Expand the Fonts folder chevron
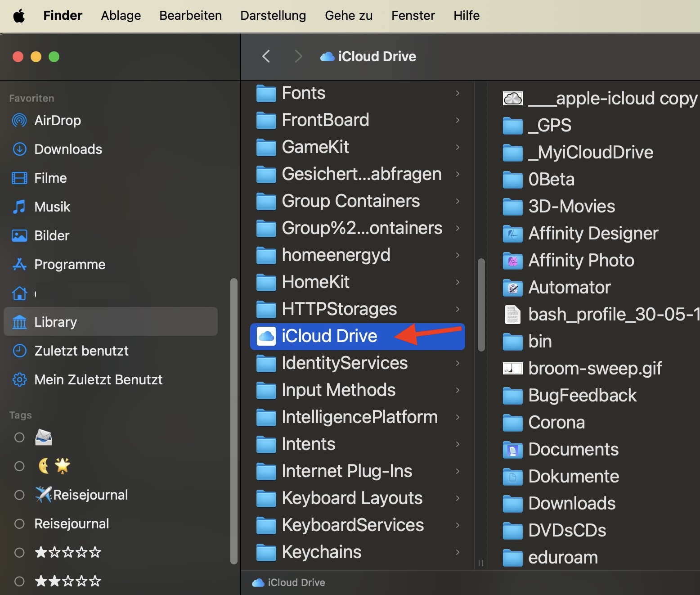 click(458, 93)
